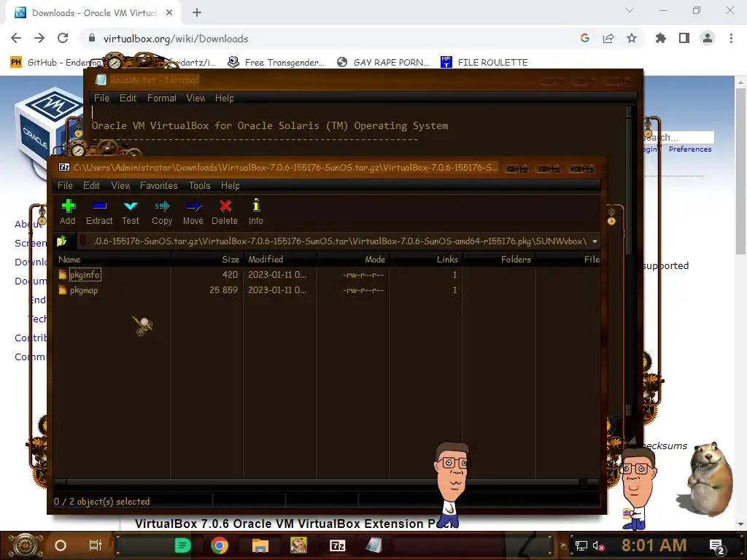Open the notification center icon
Screen dimensions: 747x560
717,546
